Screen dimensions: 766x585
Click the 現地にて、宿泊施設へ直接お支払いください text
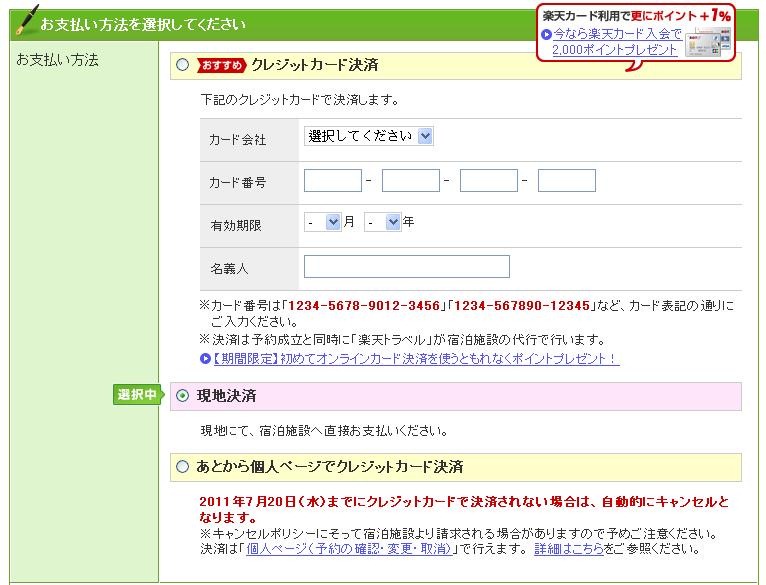[324, 431]
